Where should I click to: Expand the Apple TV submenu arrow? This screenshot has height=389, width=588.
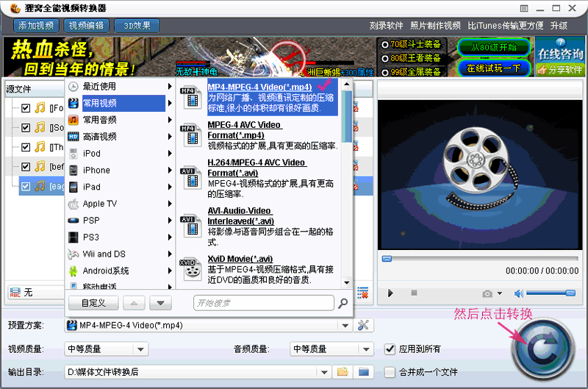[170, 204]
